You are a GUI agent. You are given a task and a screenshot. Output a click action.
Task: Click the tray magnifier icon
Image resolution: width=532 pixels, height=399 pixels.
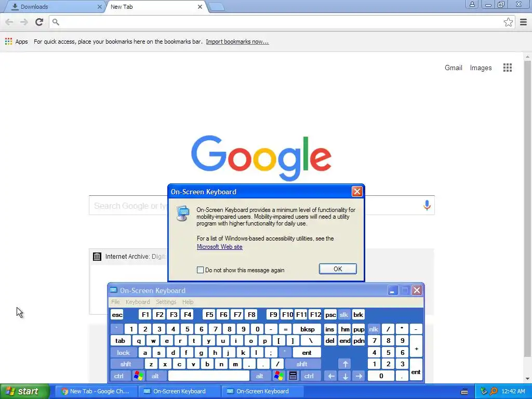coord(494,391)
